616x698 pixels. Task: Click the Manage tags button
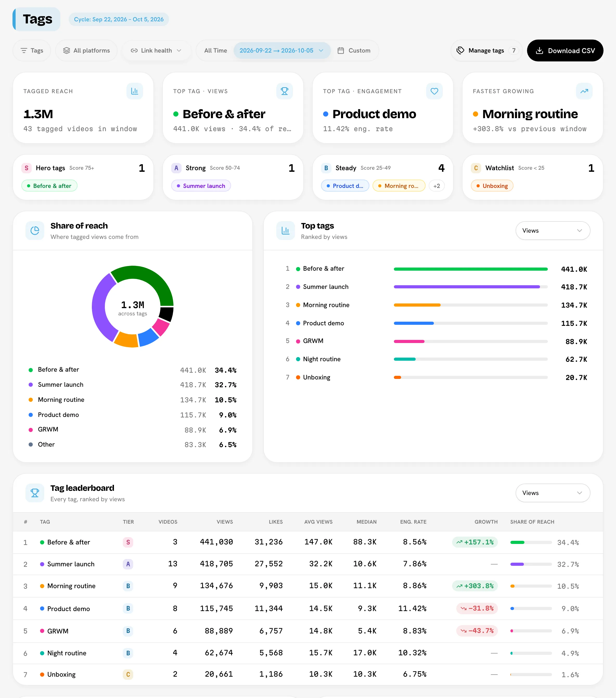pyautogui.click(x=487, y=50)
